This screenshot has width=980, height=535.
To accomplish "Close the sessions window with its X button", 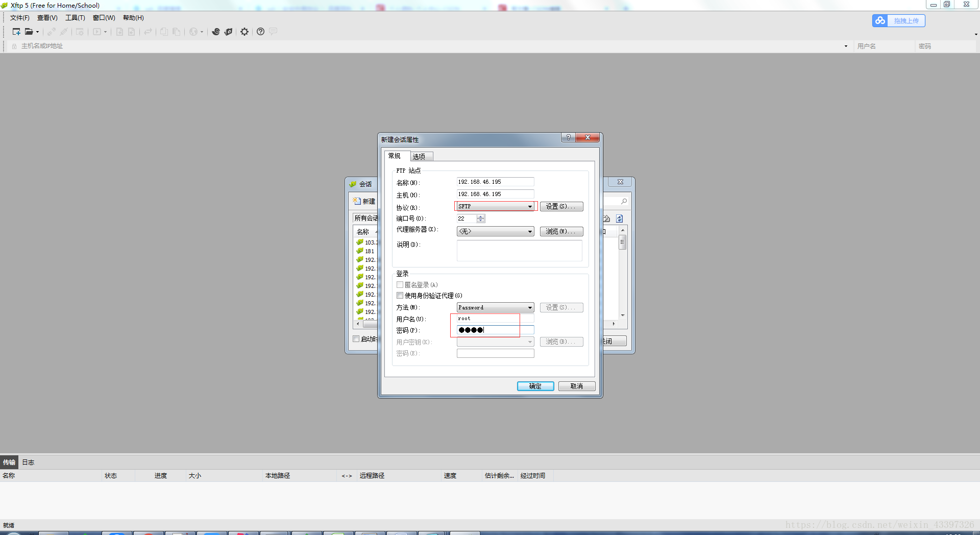I will 620,182.
